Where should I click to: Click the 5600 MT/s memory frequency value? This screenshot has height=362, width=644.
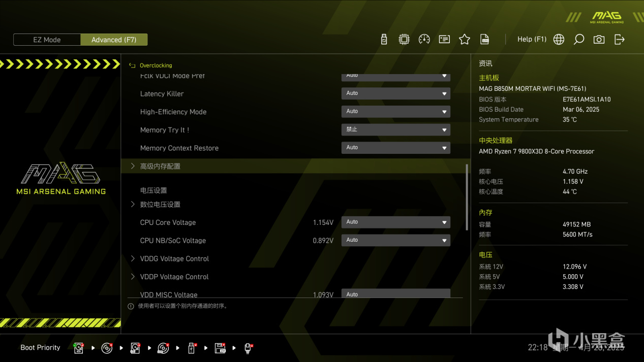click(577, 235)
